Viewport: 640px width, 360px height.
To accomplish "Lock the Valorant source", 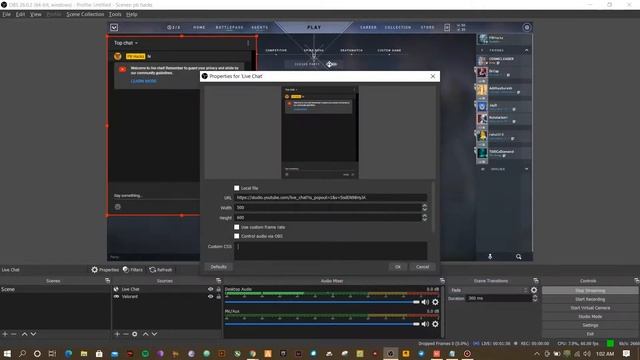I will click(x=218, y=296).
